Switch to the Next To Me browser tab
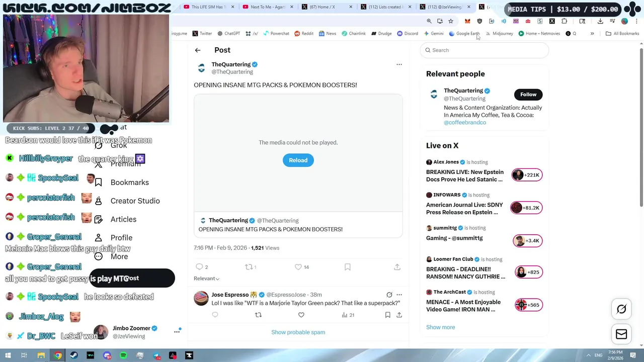The width and height of the screenshot is (644, 362). pyautogui.click(x=267, y=7)
